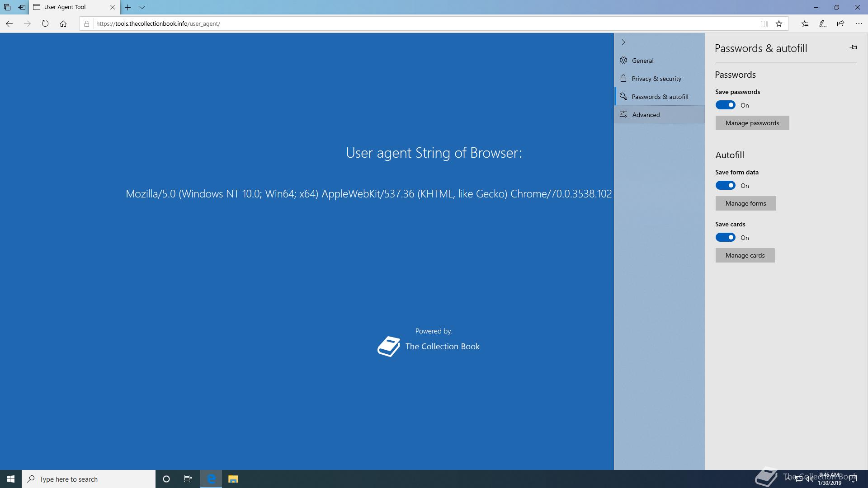Click the Share this page icon
The image size is (868, 488).
coord(840,24)
